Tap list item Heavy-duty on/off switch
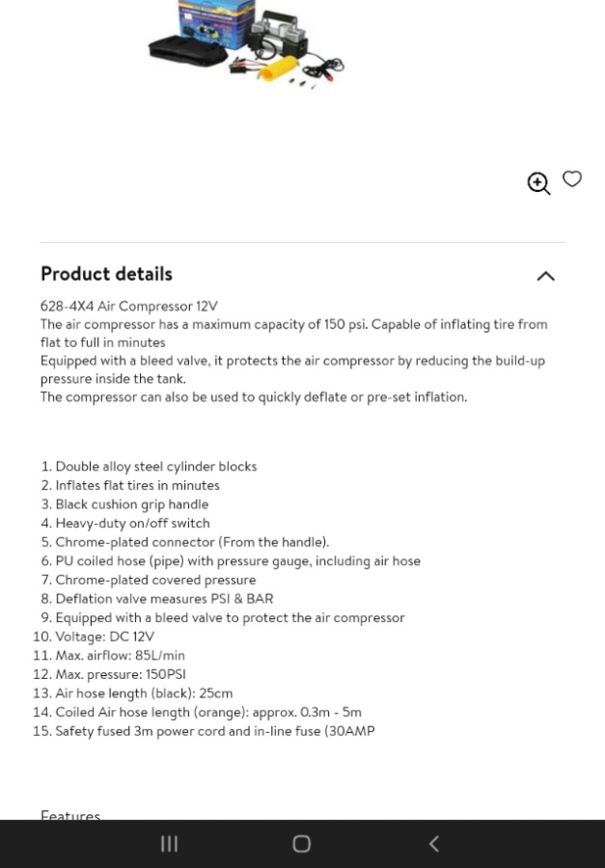Screen dimensions: 605x868 [x=132, y=523]
